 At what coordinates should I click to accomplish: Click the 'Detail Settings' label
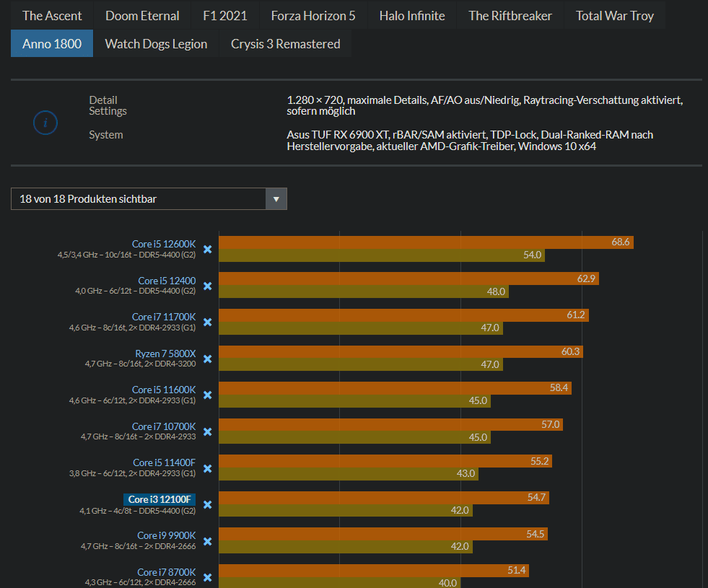tap(108, 105)
